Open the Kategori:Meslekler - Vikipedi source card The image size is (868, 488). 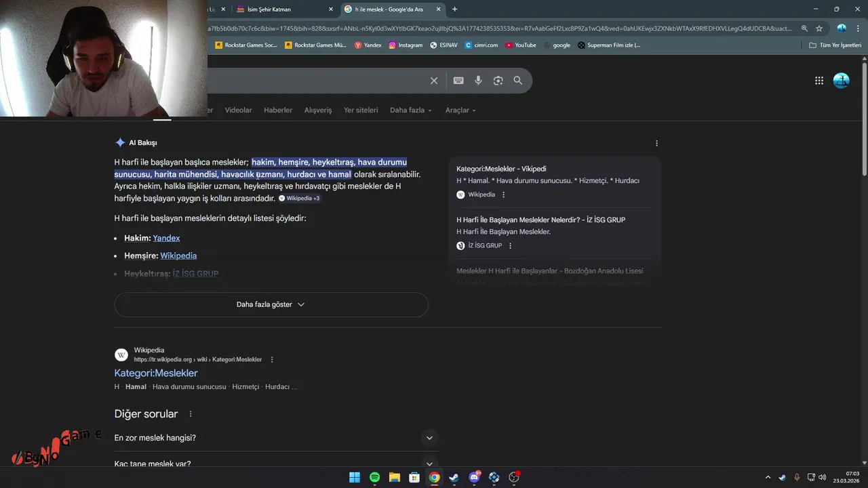click(554, 182)
